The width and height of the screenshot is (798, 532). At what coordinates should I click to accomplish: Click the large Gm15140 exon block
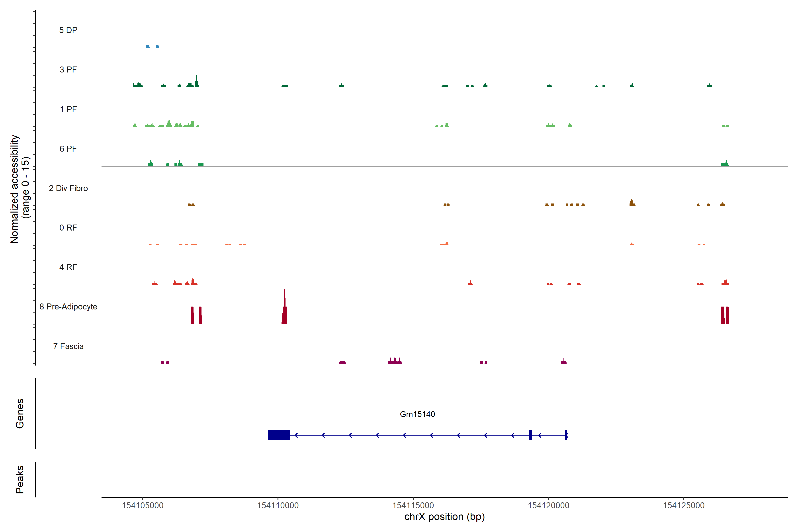(279, 435)
